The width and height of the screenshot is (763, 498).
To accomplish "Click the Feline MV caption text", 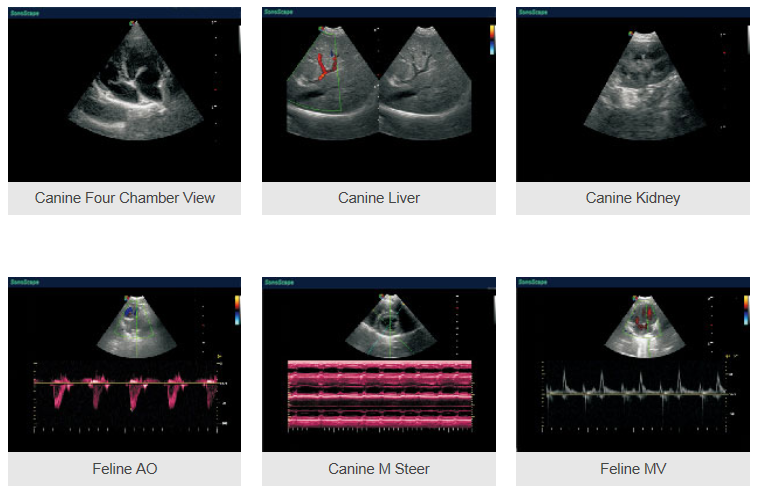I will 632,468.
